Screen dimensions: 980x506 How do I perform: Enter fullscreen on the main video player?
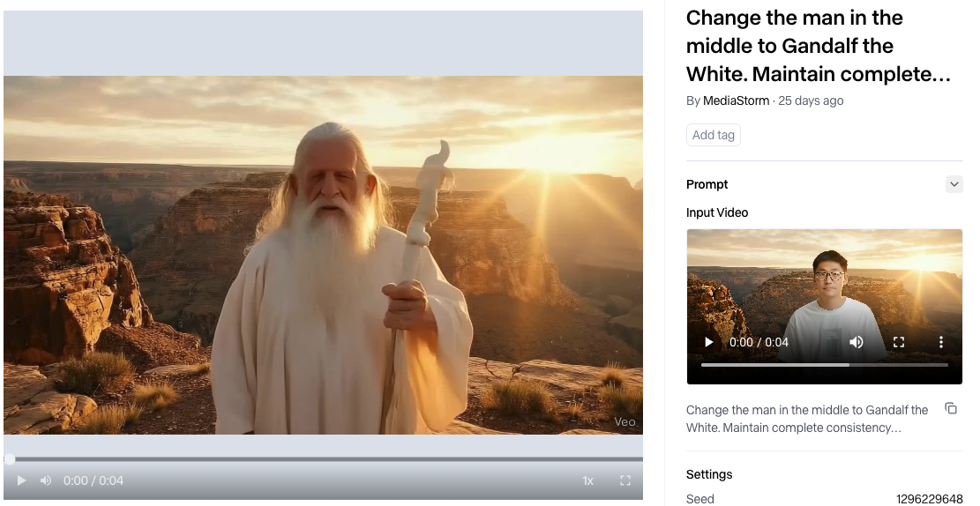[625, 480]
